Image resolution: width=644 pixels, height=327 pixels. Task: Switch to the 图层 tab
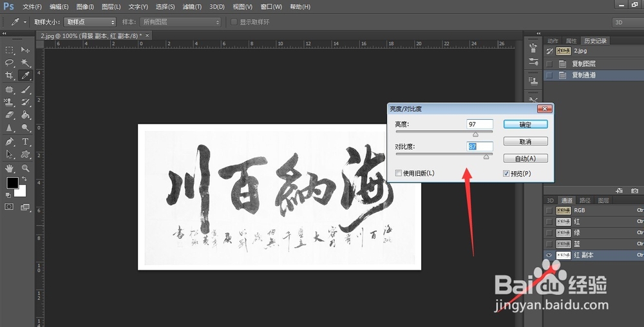603,201
